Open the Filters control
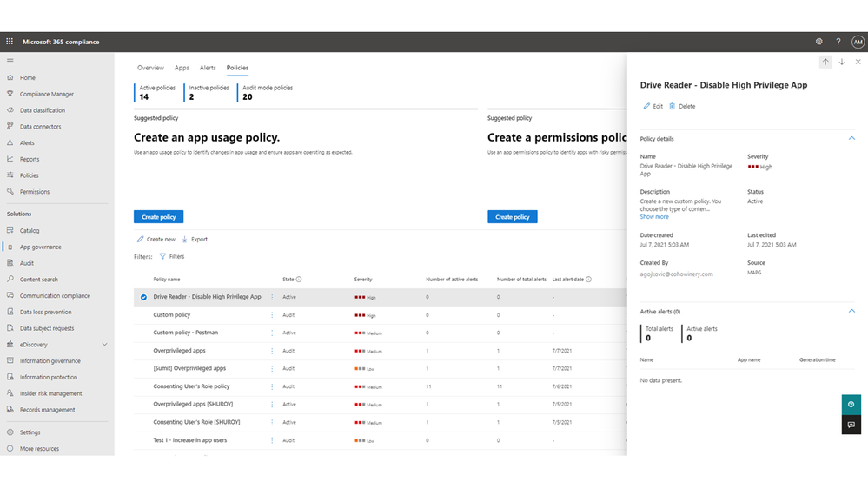The image size is (868, 488). coord(172,257)
